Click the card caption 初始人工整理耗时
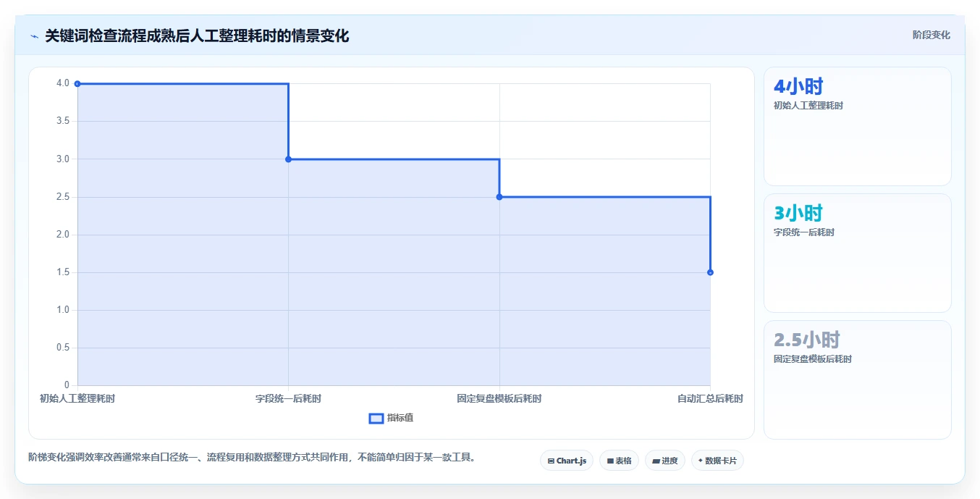The image size is (980, 499). (808, 106)
